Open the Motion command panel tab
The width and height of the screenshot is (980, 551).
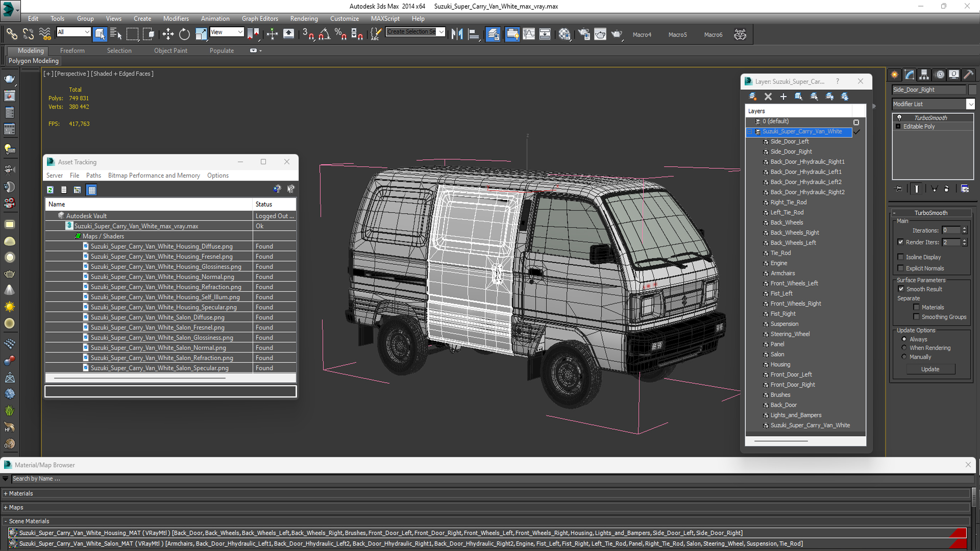click(939, 74)
